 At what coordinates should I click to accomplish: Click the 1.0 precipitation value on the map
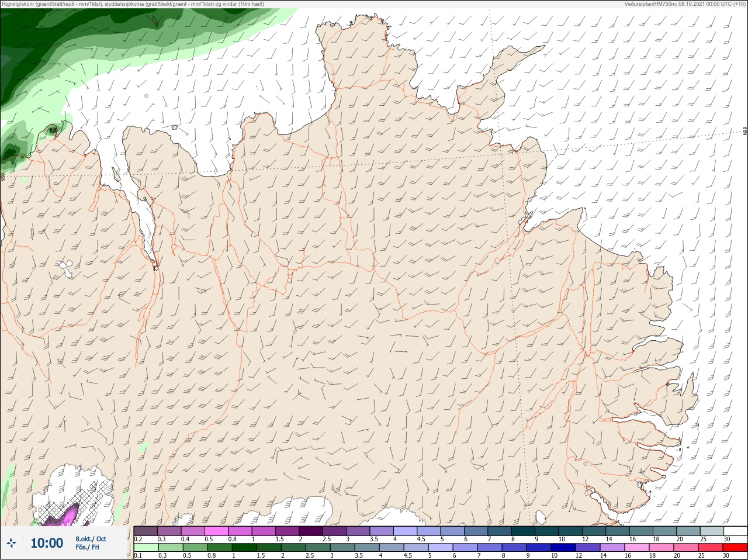coord(53,130)
